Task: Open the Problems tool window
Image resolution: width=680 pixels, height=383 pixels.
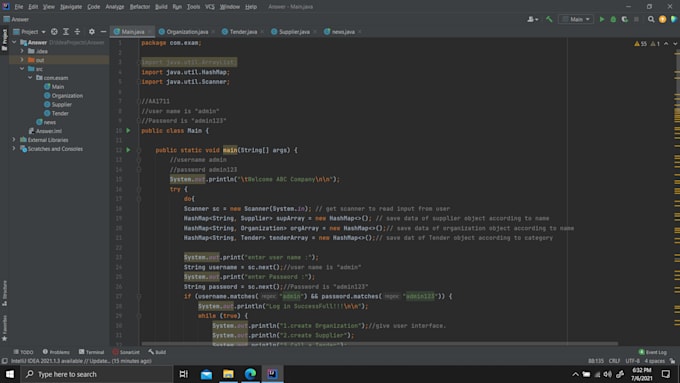Action: [56, 352]
